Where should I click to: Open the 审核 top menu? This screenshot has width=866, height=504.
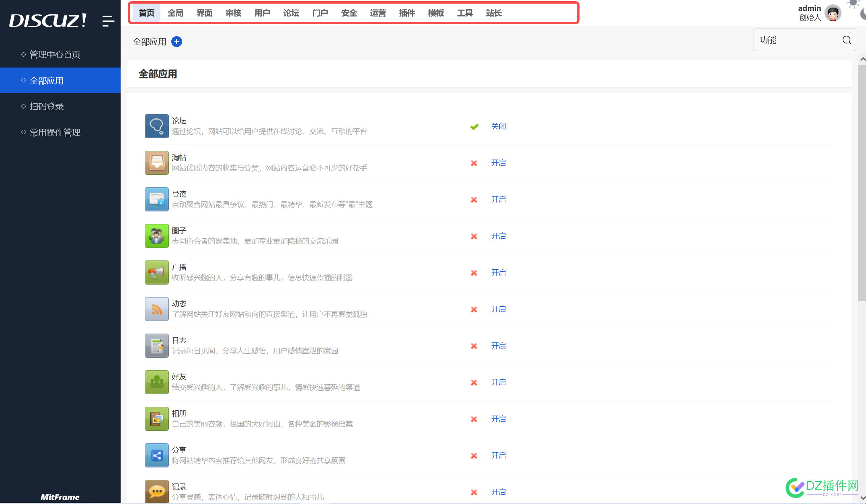coord(234,13)
